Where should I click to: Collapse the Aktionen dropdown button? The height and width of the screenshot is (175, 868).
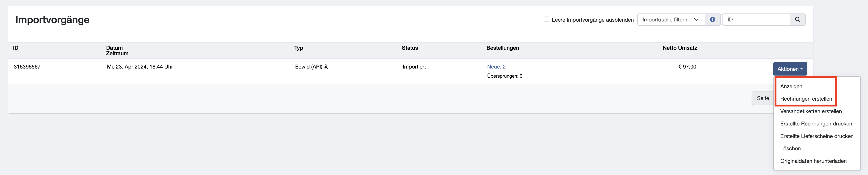tap(790, 69)
